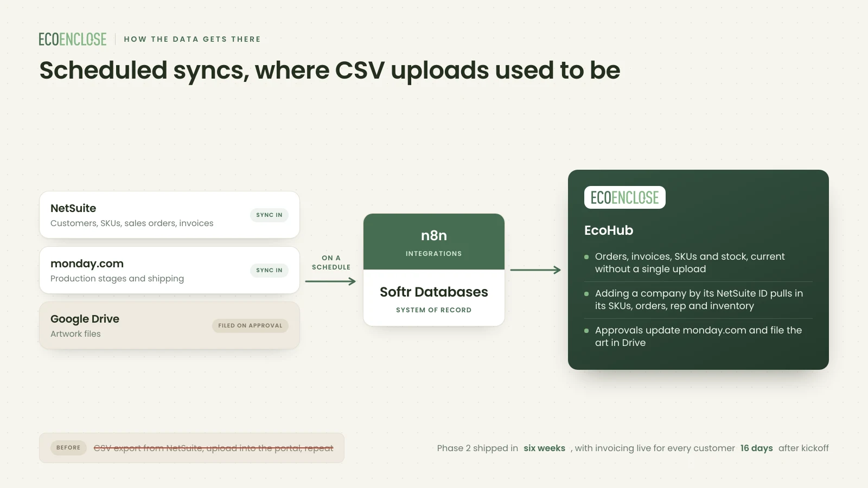Select the 'after kickoff' text
Viewport: 868px width, 488px height.
tap(803, 448)
